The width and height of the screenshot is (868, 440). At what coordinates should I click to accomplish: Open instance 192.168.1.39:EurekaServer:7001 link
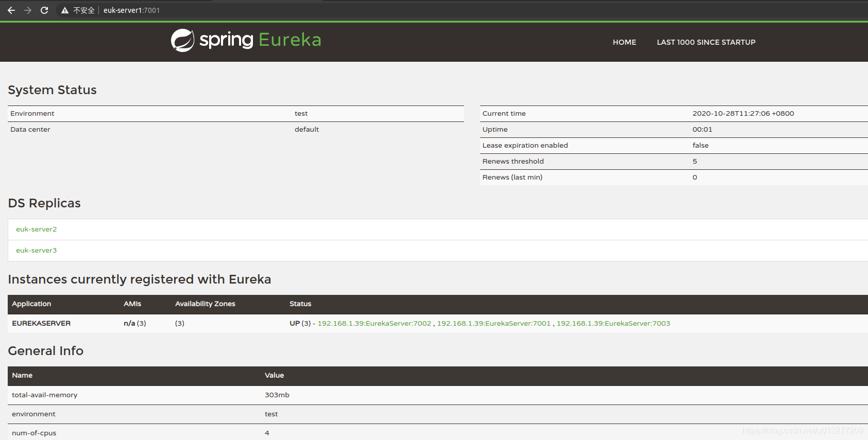(x=493, y=323)
